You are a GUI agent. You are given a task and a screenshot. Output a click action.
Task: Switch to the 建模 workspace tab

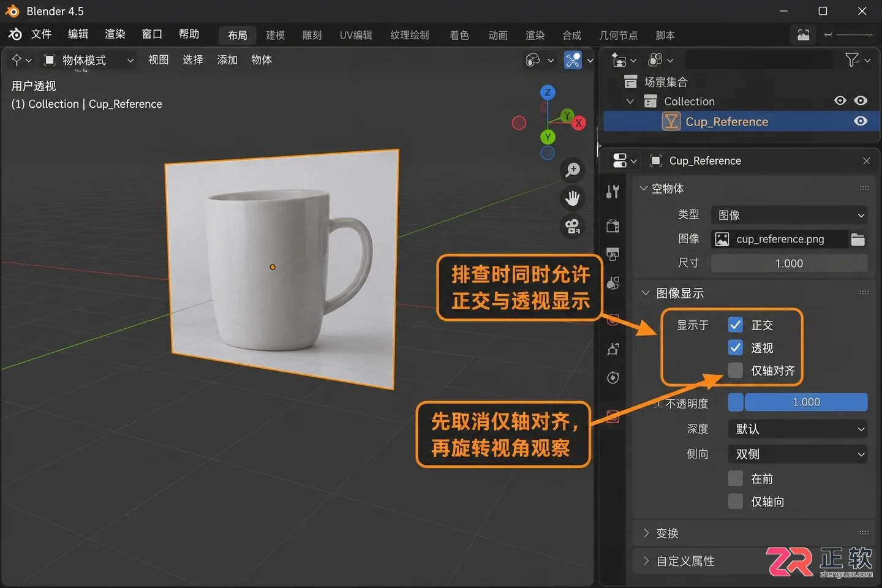276,36
